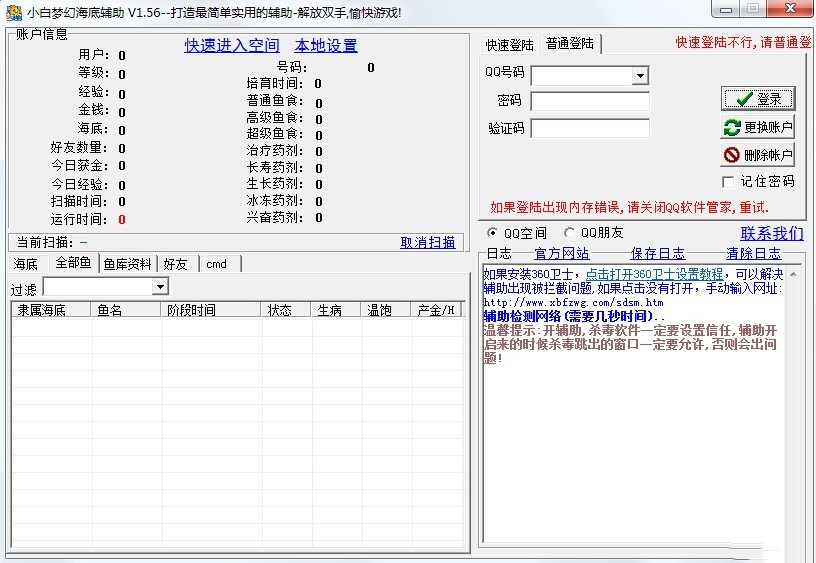Minimize the window
This screenshot has height=563, width=816.
tap(726, 9)
